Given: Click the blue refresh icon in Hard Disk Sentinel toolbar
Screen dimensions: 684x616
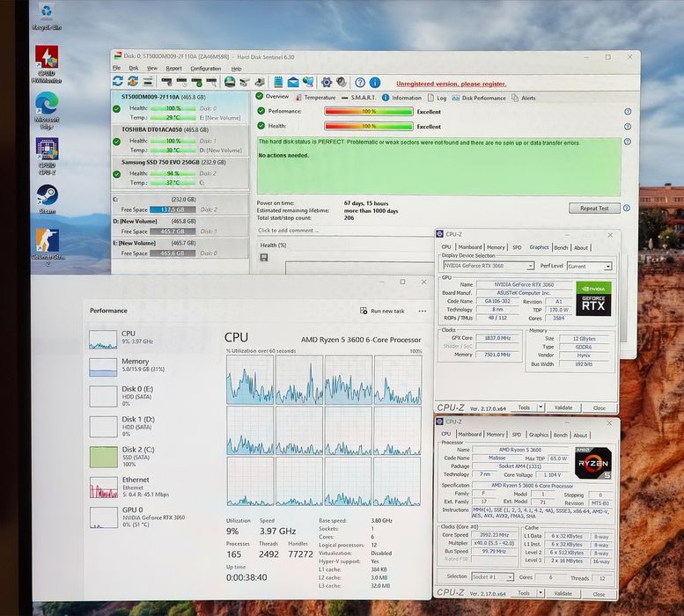Looking at the screenshot, I should click(x=118, y=81).
